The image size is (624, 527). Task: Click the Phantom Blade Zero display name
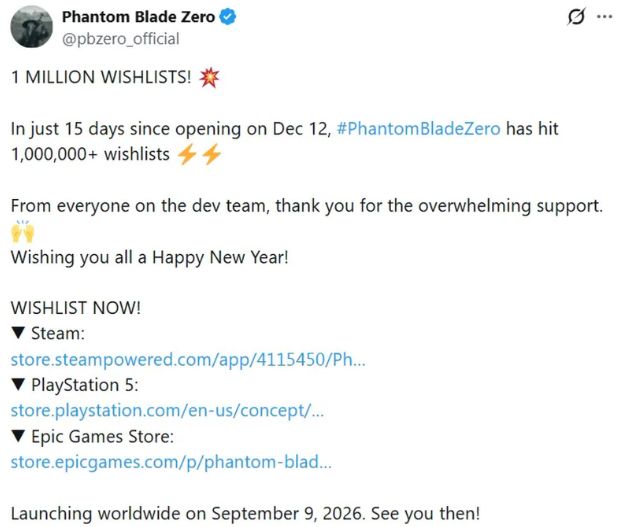(138, 17)
